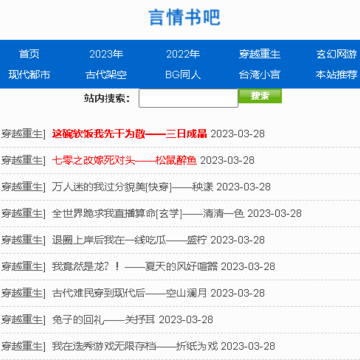
Task: Click 穿越重生] tag beside 全世界跪求我直播算命
Action: pyautogui.click(x=23, y=214)
